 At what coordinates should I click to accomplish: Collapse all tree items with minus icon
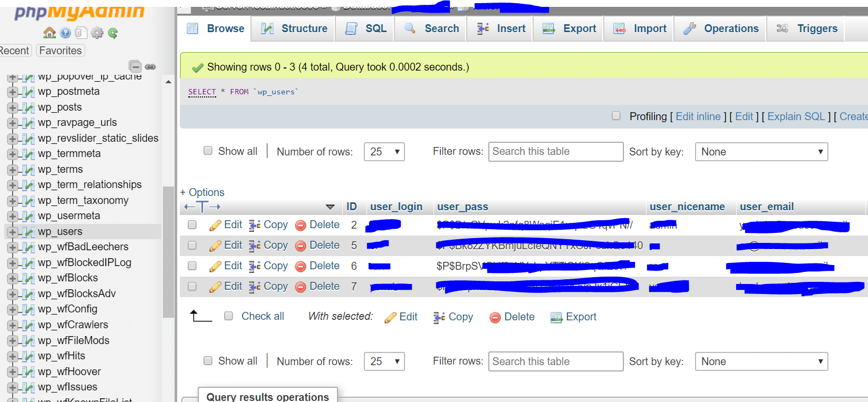pos(135,66)
